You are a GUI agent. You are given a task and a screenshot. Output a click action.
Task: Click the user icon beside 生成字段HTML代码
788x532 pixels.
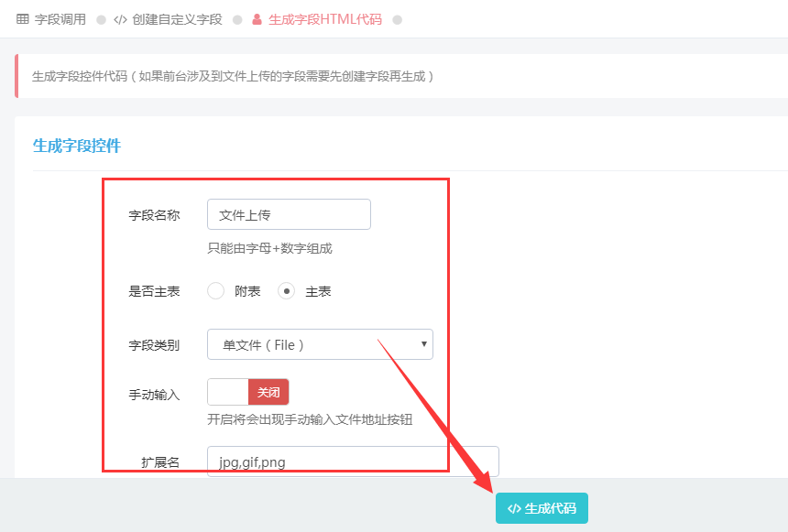257,19
